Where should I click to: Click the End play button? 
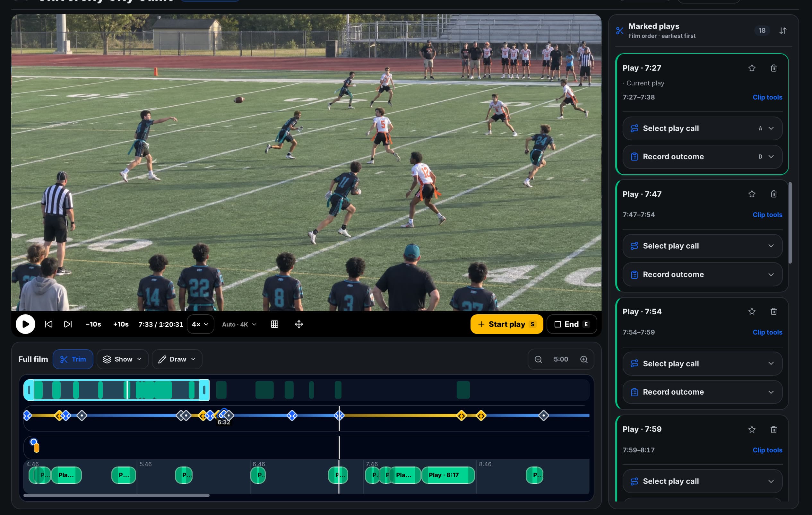click(572, 324)
